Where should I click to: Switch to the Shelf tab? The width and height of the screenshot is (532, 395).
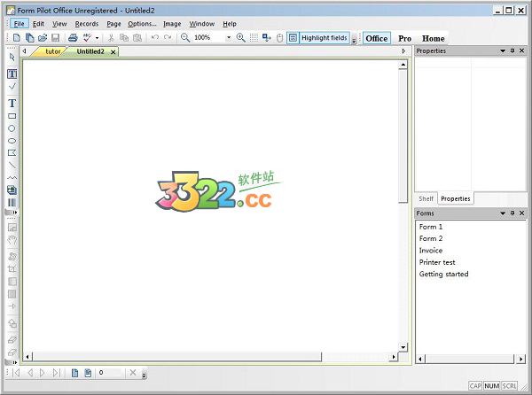pyautogui.click(x=426, y=198)
